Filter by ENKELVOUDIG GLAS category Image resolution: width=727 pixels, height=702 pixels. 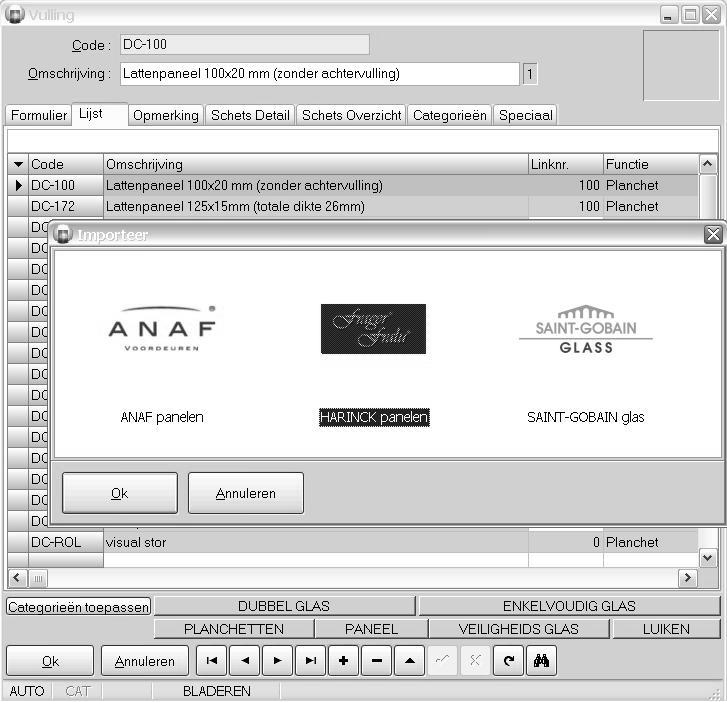tap(569, 606)
